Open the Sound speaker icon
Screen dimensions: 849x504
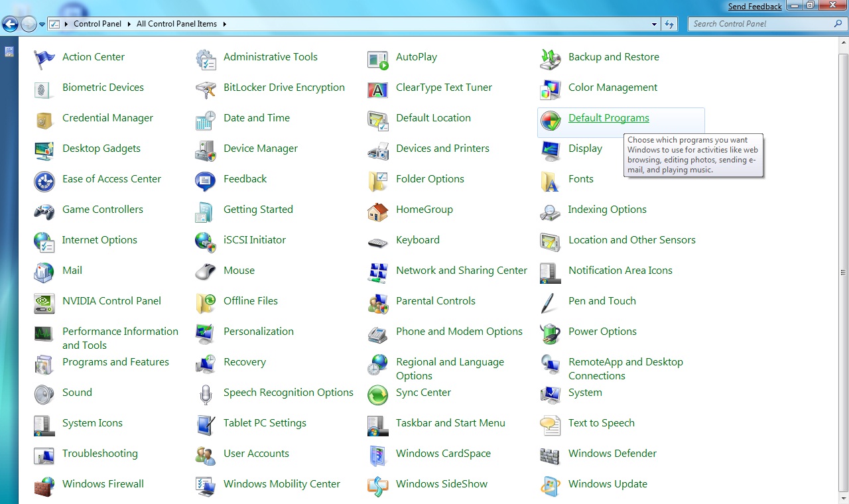(x=44, y=395)
